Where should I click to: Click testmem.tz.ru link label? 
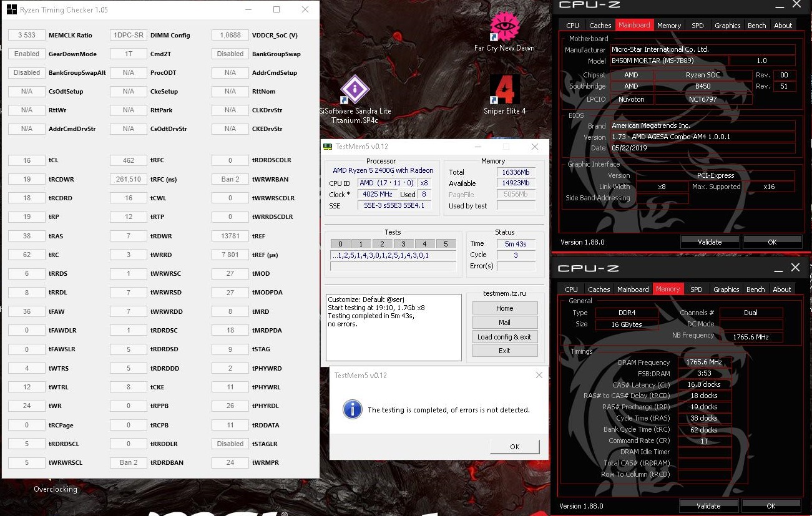click(504, 293)
